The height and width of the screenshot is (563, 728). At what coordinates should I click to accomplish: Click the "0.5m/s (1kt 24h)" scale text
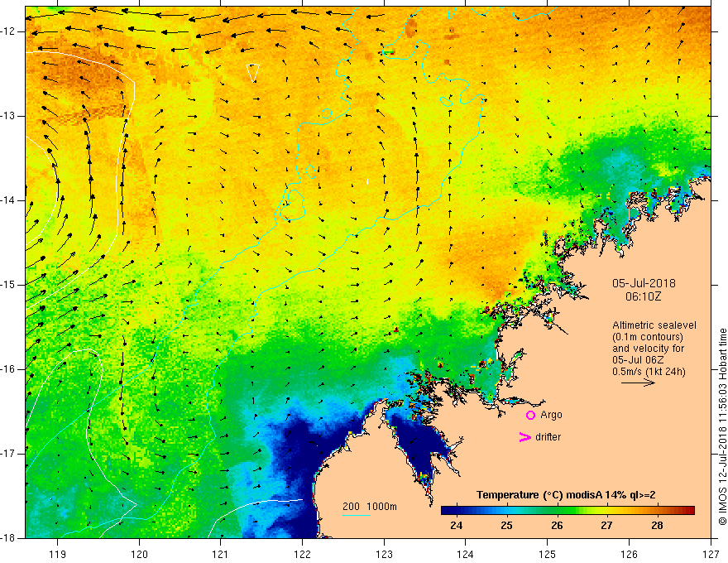(x=649, y=372)
